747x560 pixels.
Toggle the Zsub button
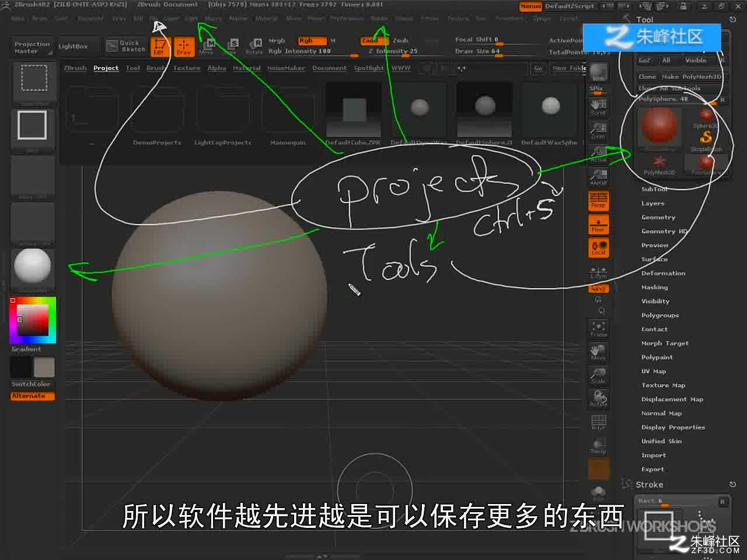click(402, 41)
